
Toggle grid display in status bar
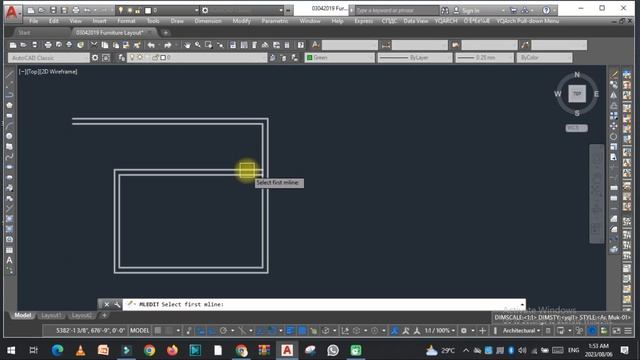pyautogui.click(x=158, y=331)
